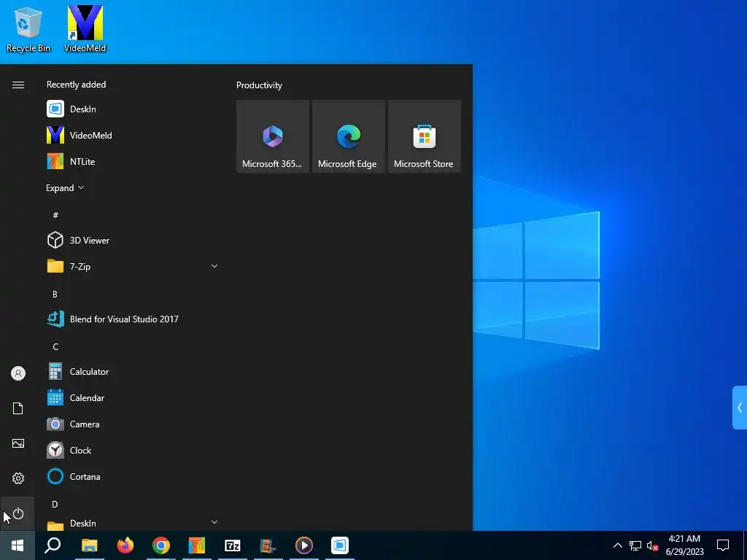Screen dimensions: 747x560
Task: Open the clock showing 4:21 AM
Action: [x=684, y=545]
